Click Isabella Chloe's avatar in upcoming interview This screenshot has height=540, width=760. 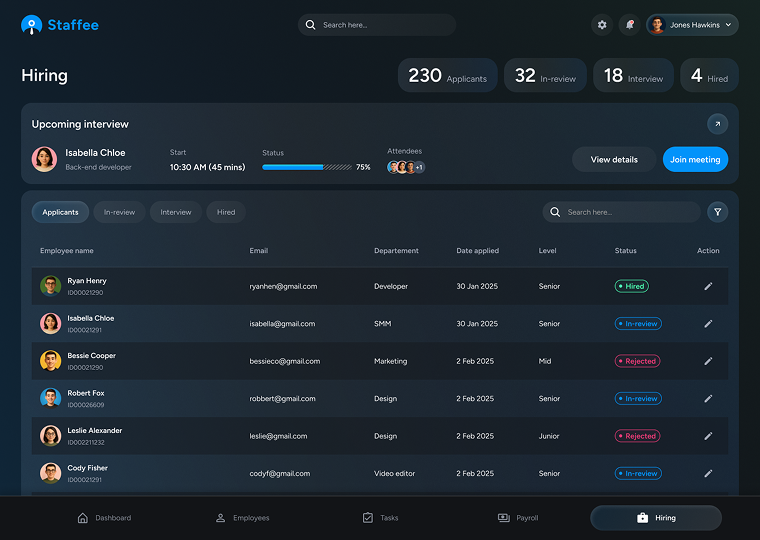(x=44, y=159)
